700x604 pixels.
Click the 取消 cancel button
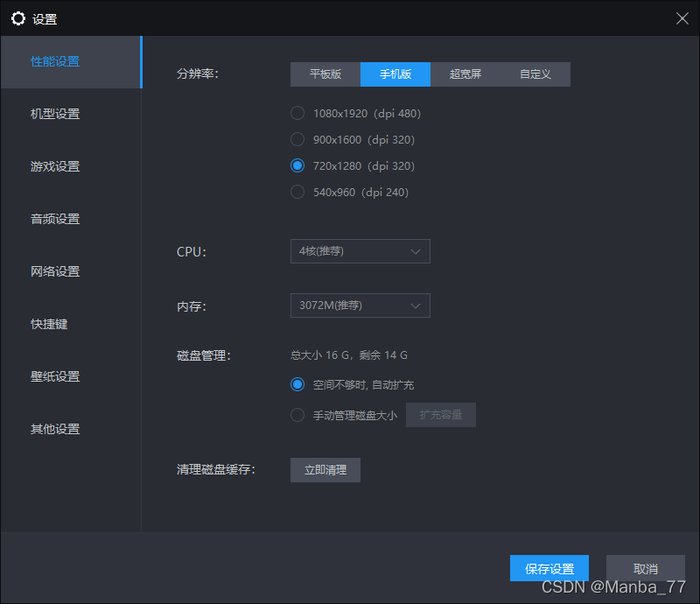(x=646, y=568)
